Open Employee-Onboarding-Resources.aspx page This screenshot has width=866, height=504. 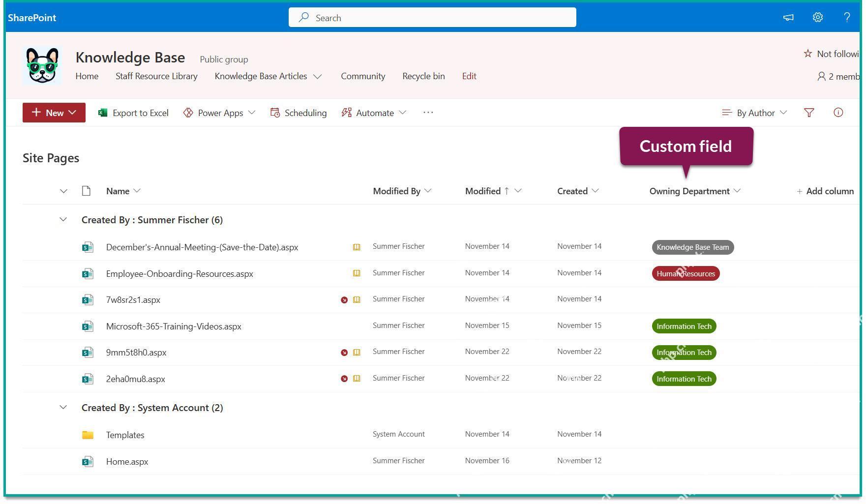pyautogui.click(x=179, y=274)
